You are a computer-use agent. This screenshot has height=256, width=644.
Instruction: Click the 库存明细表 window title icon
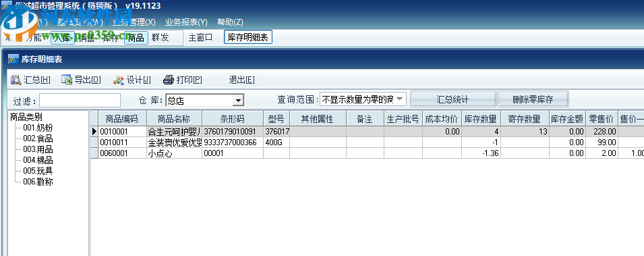click(13, 59)
